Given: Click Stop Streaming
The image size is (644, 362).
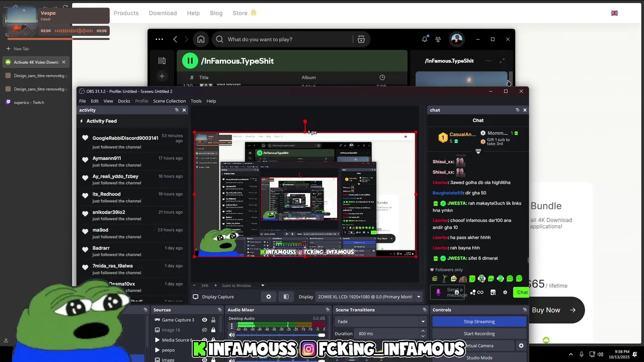Looking at the screenshot, I should click(x=479, y=322).
